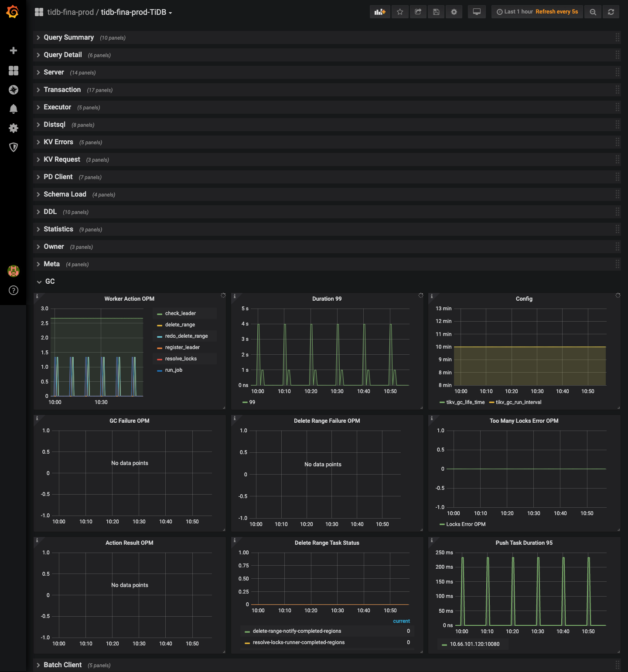Open Create plus menu in sidebar

pyautogui.click(x=14, y=51)
